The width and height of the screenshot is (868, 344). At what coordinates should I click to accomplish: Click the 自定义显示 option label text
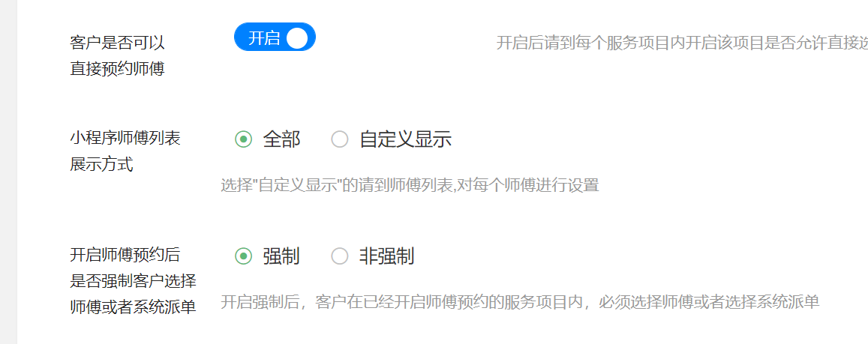point(405,139)
